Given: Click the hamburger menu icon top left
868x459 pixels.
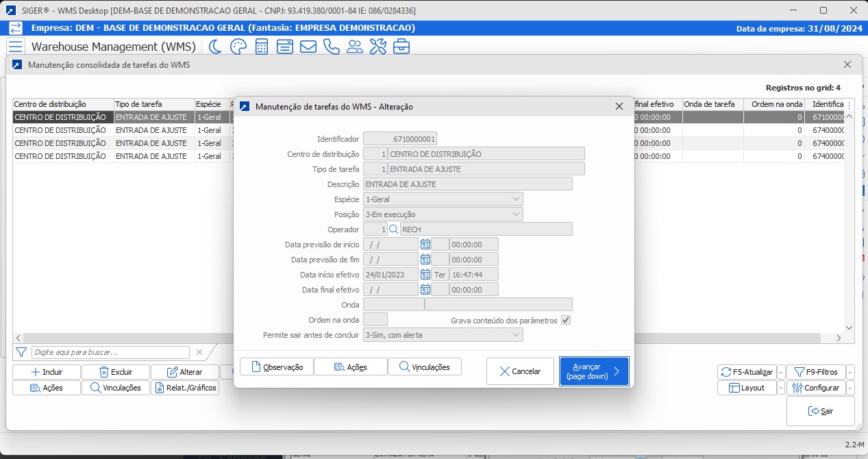Looking at the screenshot, I should click(14, 47).
